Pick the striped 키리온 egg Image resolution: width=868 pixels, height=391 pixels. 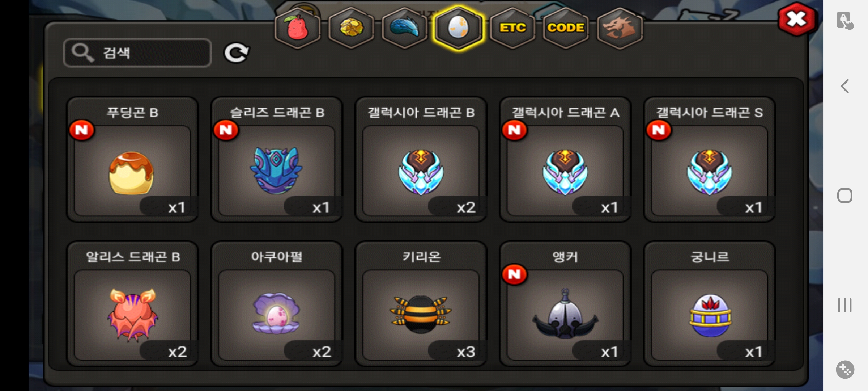click(421, 304)
